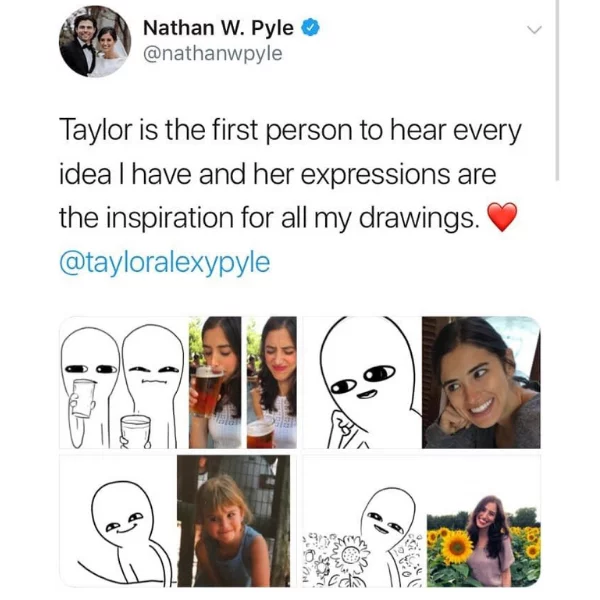This screenshot has height=600, width=600.
Task: Click the red heart emoji
Action: coord(502,217)
